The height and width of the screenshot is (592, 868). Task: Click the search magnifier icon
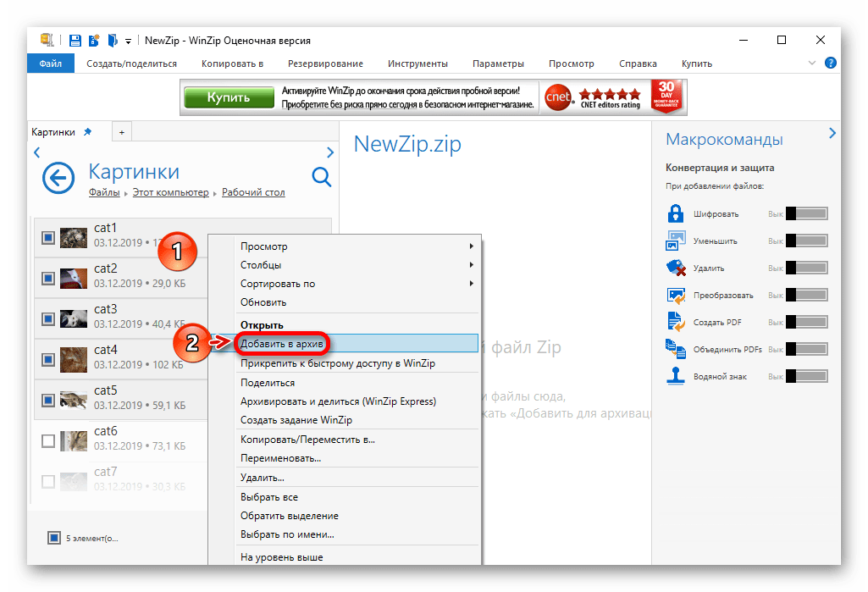[321, 177]
